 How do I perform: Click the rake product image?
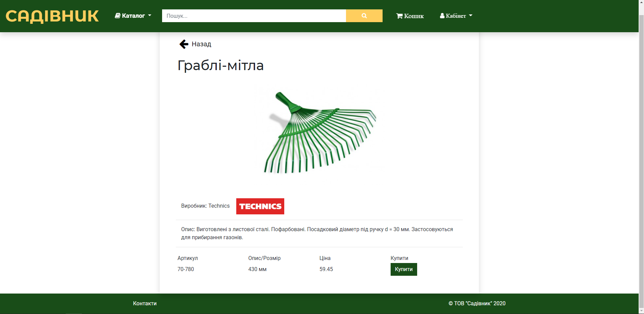[319, 133]
